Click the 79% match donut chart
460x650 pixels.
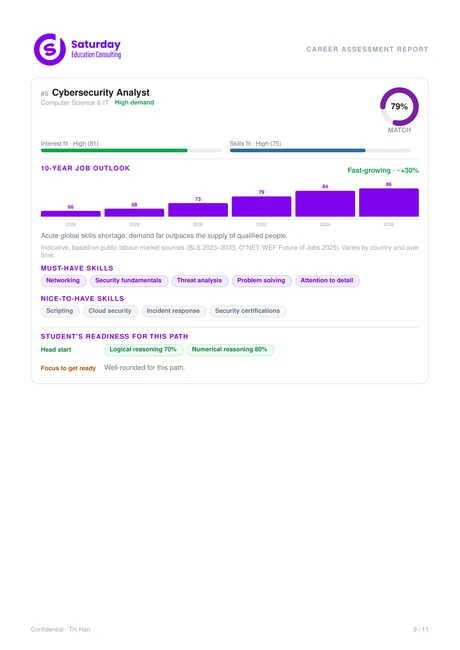point(399,107)
